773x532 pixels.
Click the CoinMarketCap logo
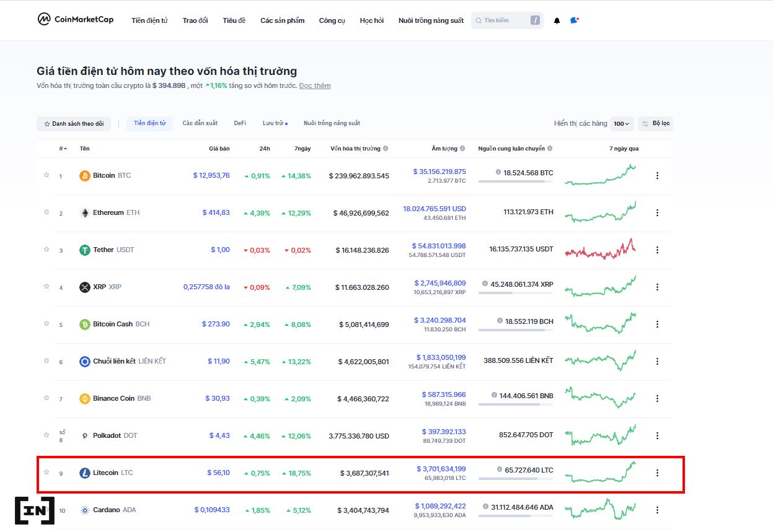[x=75, y=20]
